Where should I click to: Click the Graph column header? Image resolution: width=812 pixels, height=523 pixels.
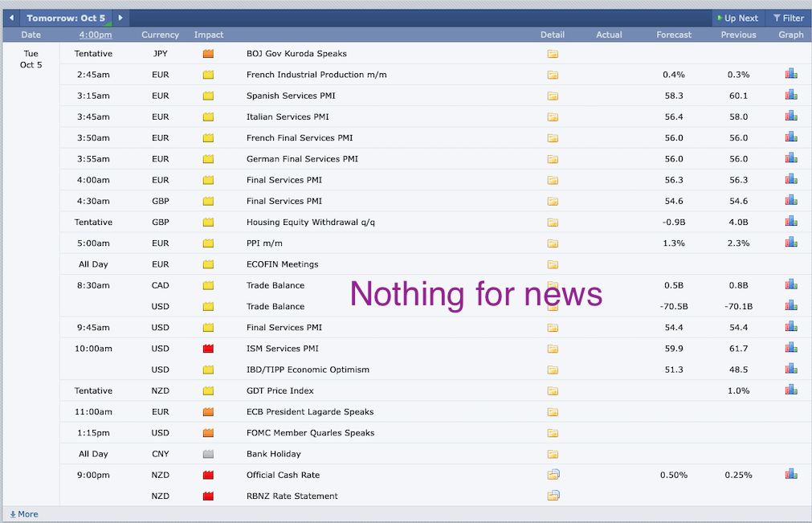[x=791, y=35]
